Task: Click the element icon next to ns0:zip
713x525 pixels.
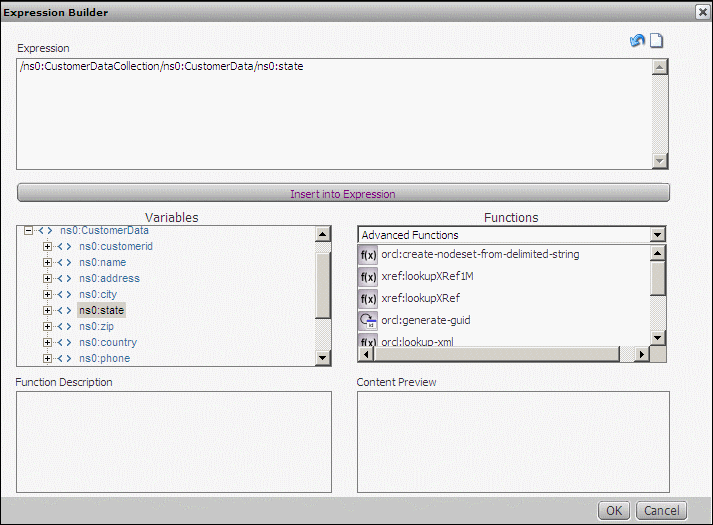Action: coord(64,326)
